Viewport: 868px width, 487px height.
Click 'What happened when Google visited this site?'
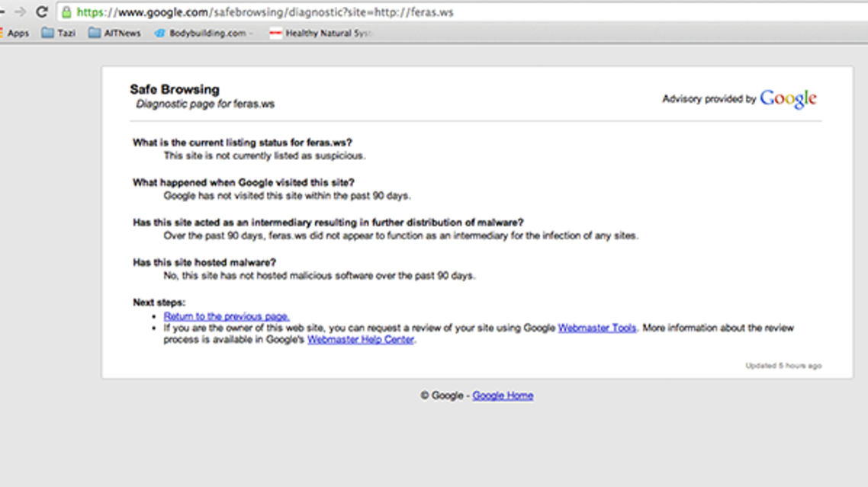pyautogui.click(x=243, y=182)
